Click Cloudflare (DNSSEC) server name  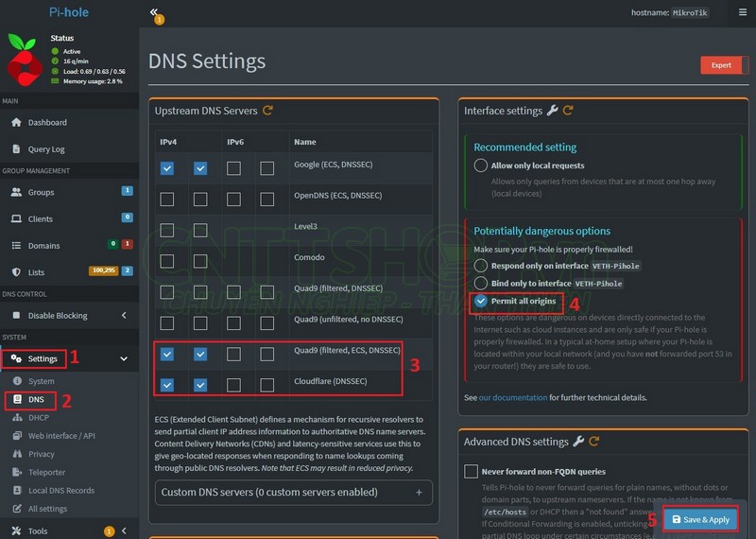tap(331, 381)
